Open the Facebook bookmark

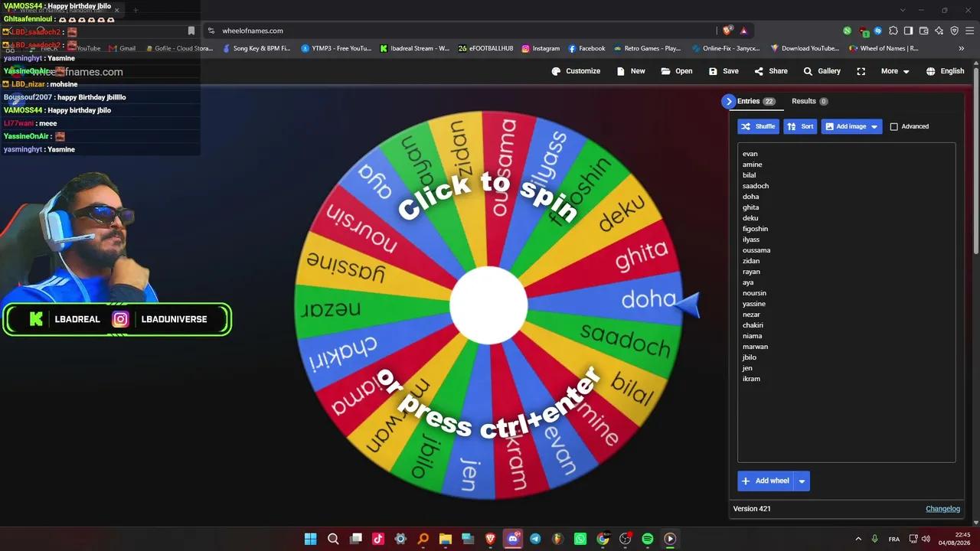pyautogui.click(x=586, y=48)
